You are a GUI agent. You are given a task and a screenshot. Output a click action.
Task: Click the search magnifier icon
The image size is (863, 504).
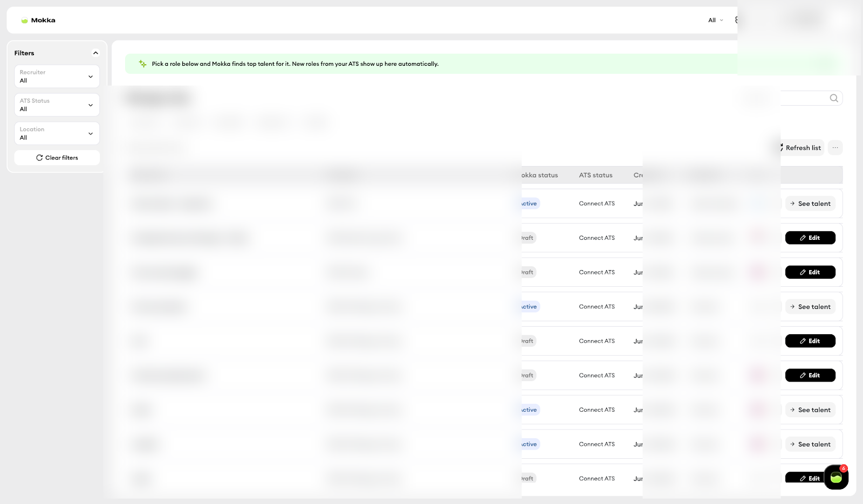(834, 98)
